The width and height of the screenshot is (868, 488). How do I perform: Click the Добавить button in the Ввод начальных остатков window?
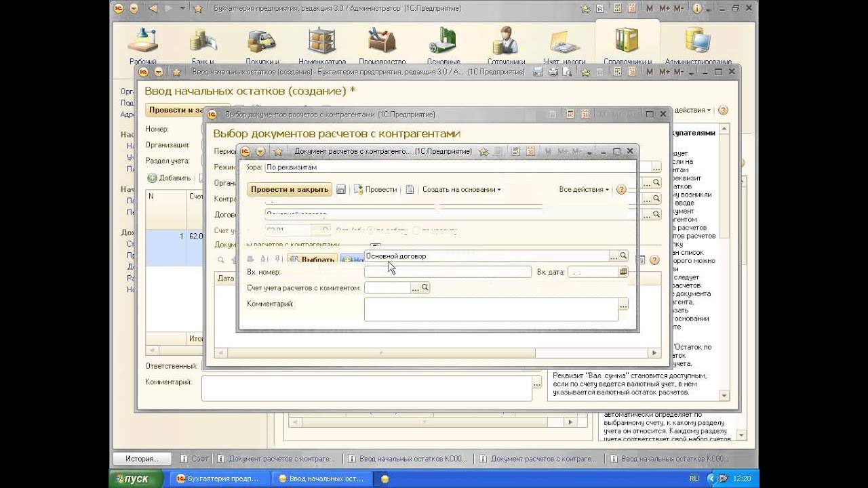pos(170,178)
